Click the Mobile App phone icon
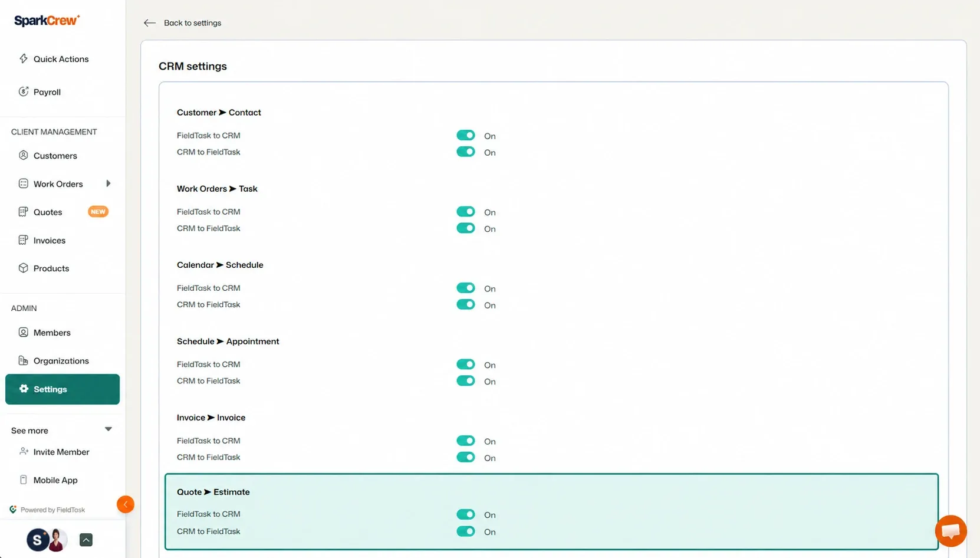The width and height of the screenshot is (980, 558). pyautogui.click(x=24, y=480)
